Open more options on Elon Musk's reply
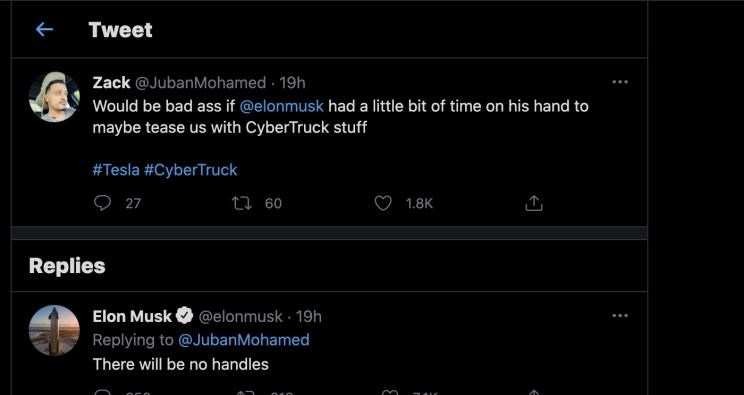Screen dimensions: 744x395 (620, 316)
